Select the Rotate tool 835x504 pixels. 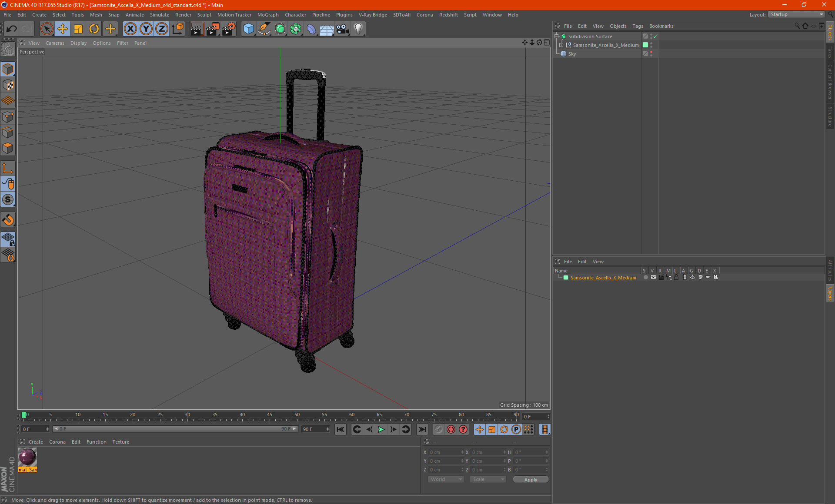pos(94,29)
